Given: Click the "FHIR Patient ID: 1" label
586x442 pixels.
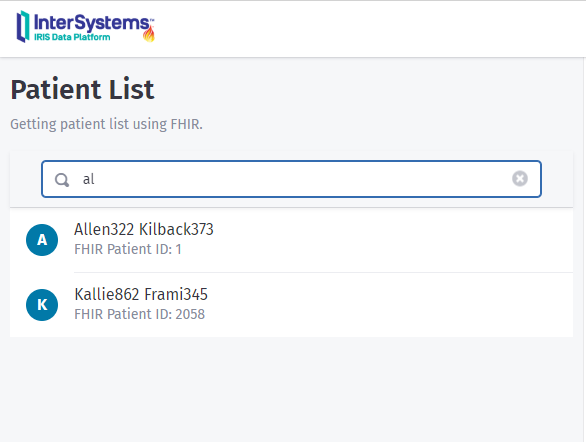Looking at the screenshot, I should (128, 249).
